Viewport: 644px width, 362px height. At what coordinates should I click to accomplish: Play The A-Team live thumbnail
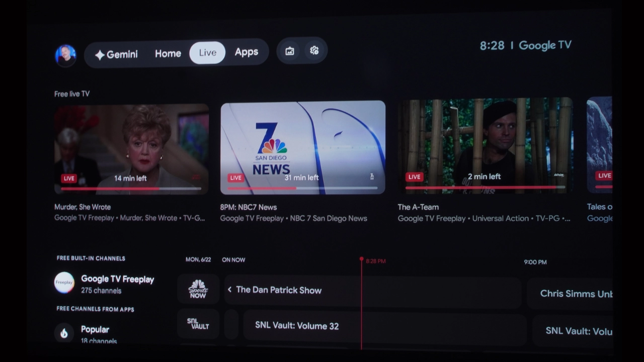(x=485, y=146)
